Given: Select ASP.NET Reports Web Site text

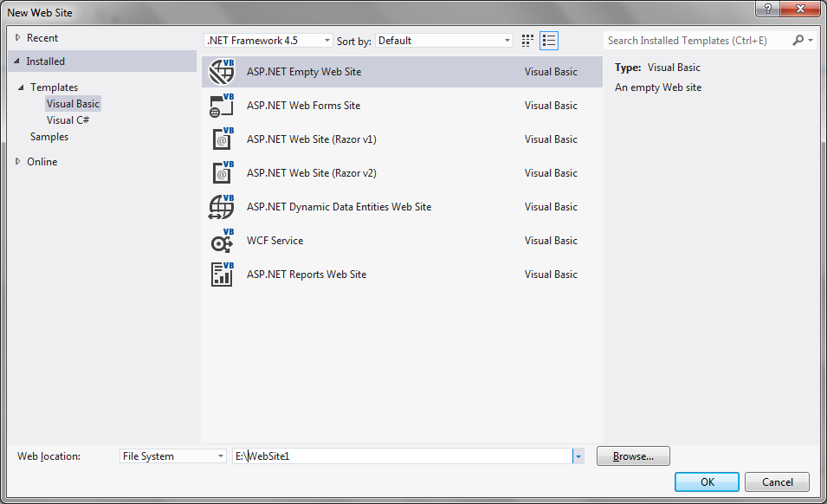Looking at the screenshot, I should click(x=307, y=275).
